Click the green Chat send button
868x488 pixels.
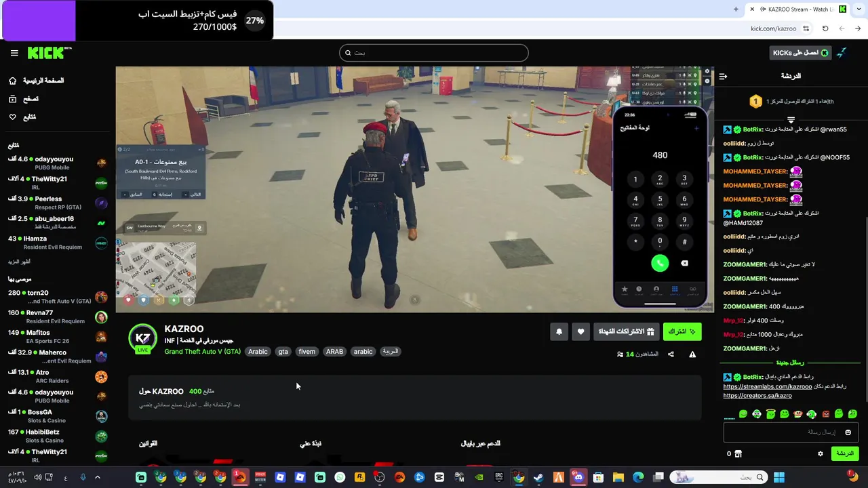click(845, 453)
